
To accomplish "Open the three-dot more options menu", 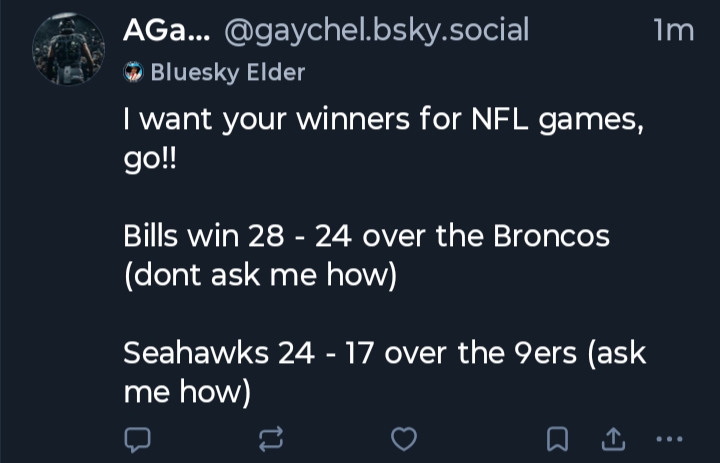I will click(669, 438).
